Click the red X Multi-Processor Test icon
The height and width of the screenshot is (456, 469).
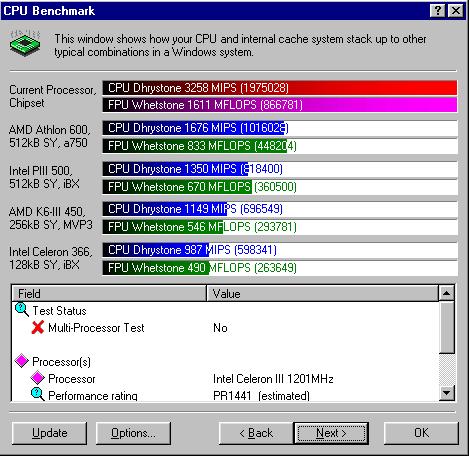coord(38,327)
